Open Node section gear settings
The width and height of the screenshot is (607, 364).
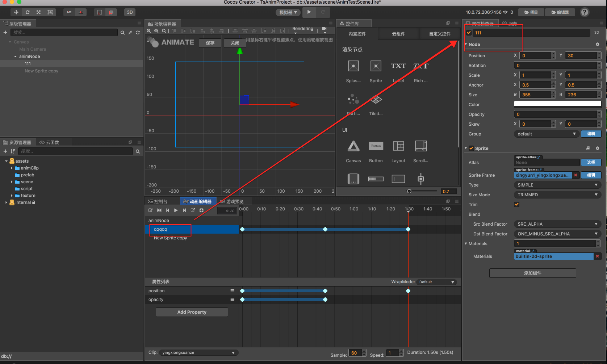click(x=597, y=44)
